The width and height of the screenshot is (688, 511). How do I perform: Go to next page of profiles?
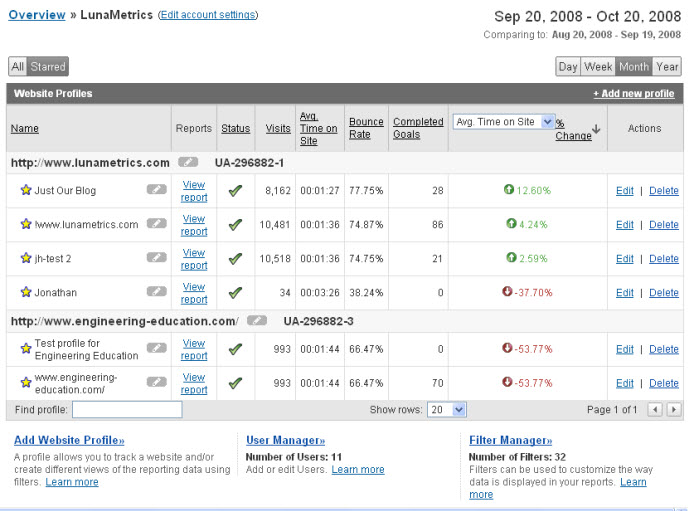(x=674, y=410)
